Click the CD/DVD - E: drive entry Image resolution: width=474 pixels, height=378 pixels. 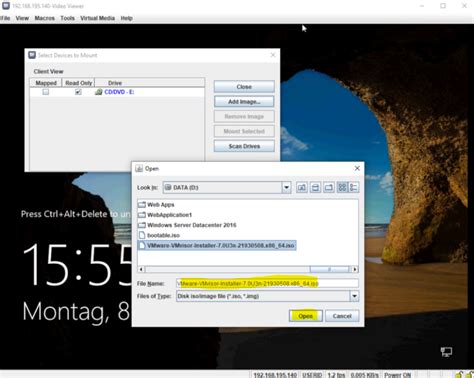(x=119, y=92)
